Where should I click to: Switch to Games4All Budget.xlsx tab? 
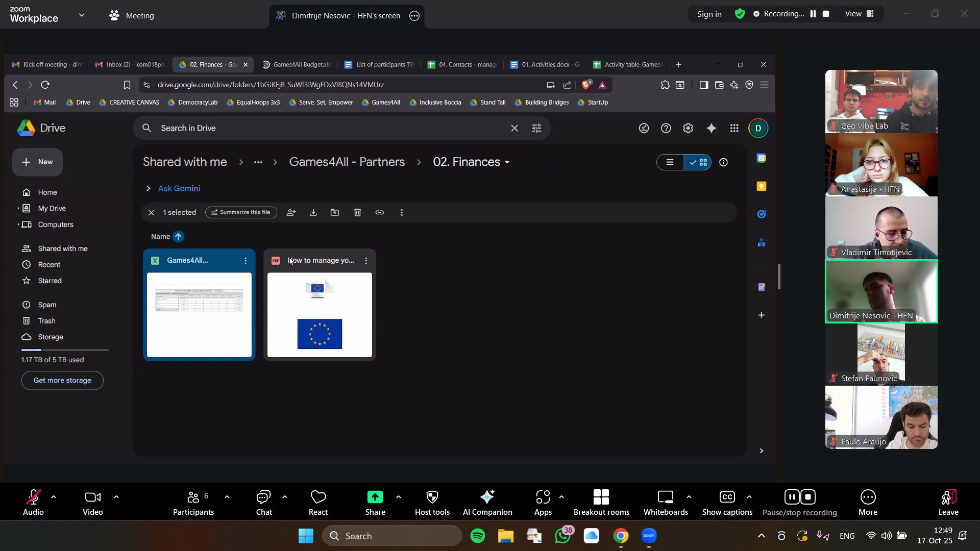click(297, 65)
